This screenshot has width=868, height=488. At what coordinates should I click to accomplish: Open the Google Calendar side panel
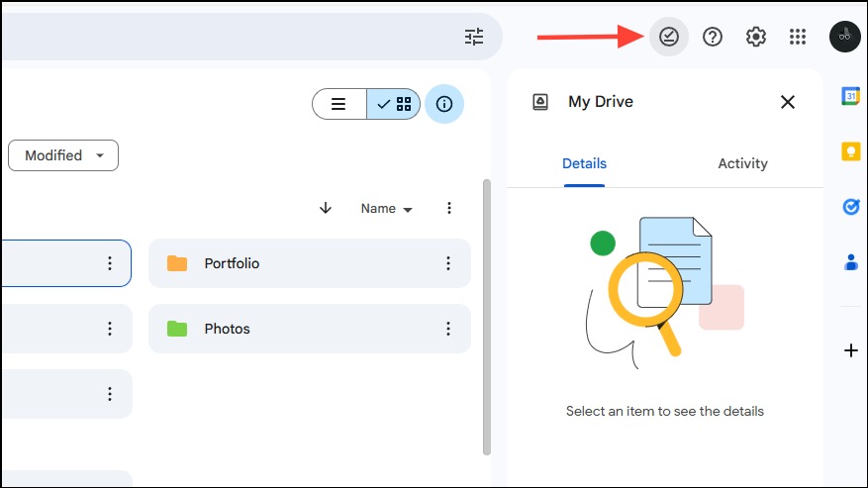tap(851, 96)
